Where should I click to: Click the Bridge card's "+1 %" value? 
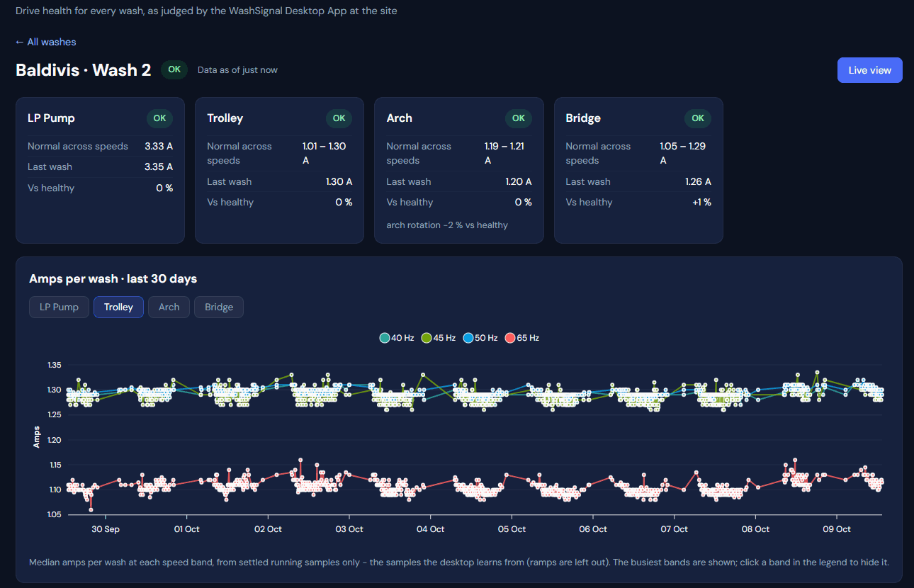702,202
